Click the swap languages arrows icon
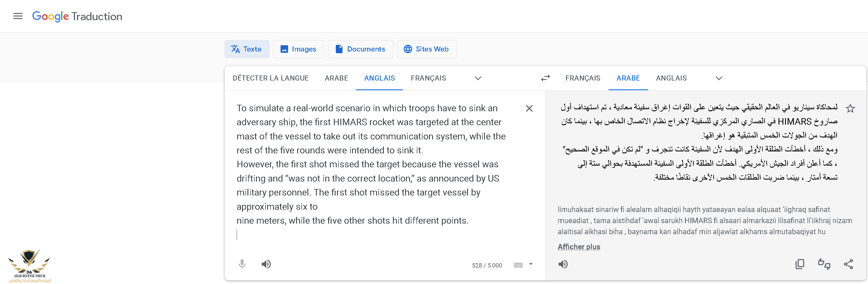868x284 pixels. pyautogui.click(x=545, y=78)
